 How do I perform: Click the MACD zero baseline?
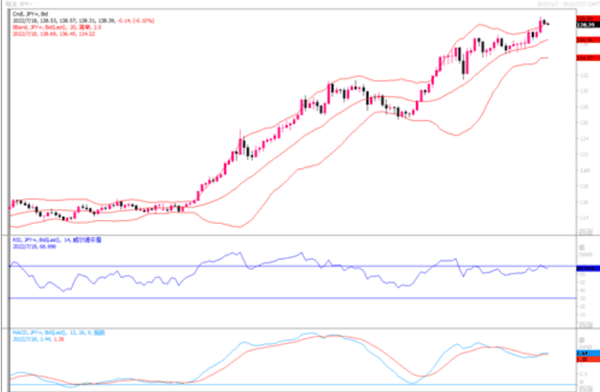coord(293,385)
